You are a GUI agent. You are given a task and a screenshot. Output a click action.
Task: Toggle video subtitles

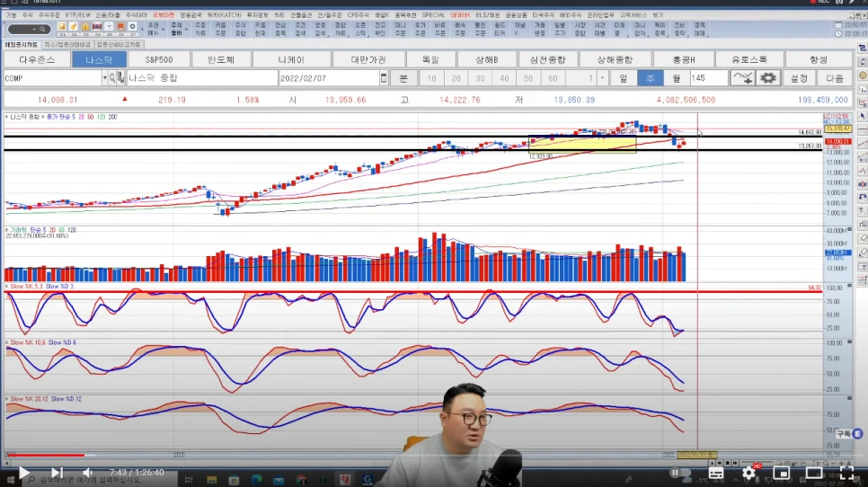coord(716,474)
